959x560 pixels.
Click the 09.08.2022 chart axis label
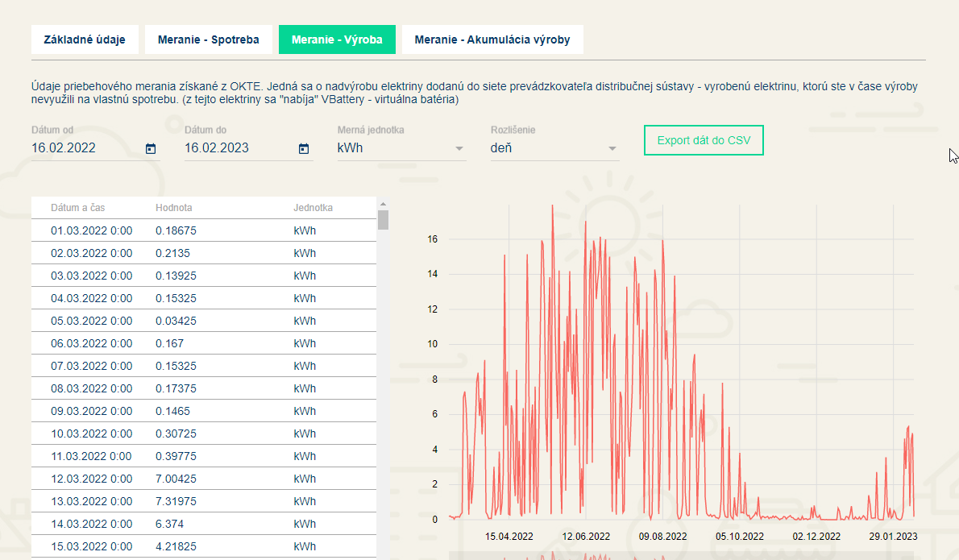pos(663,537)
